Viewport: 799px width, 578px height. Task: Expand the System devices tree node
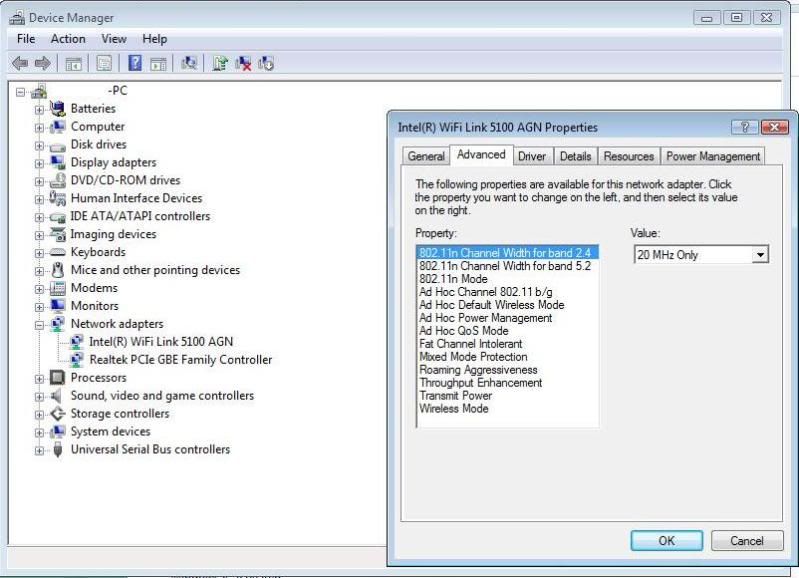coord(39,432)
